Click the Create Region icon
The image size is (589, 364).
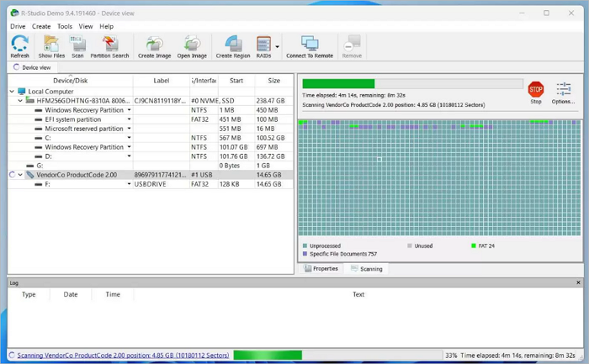pos(233,46)
